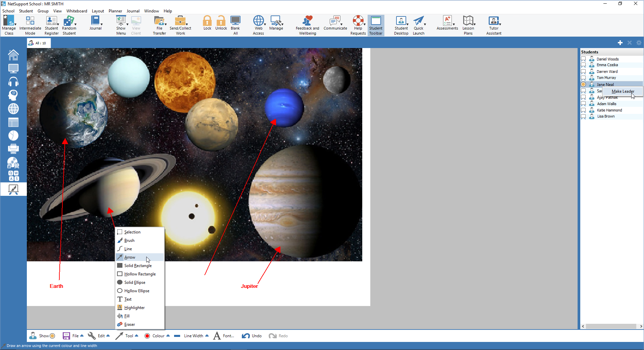644x350 pixels.
Task: Click the red Colour swatch
Action: [x=148, y=336]
